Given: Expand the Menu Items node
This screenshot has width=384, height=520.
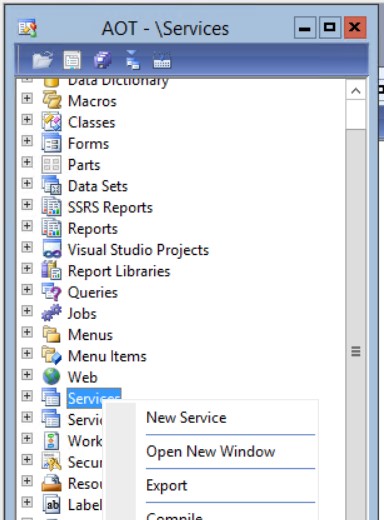Looking at the screenshot, I should click(27, 353).
